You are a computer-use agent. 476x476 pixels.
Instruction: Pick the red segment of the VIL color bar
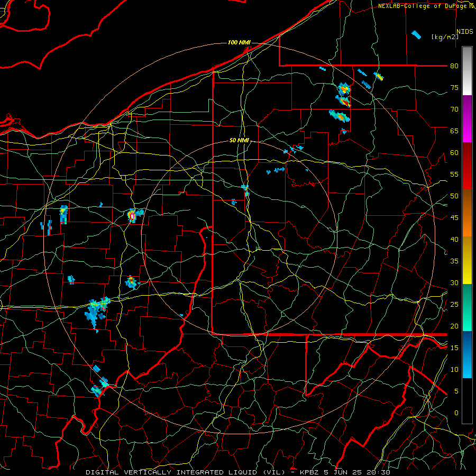(467, 166)
